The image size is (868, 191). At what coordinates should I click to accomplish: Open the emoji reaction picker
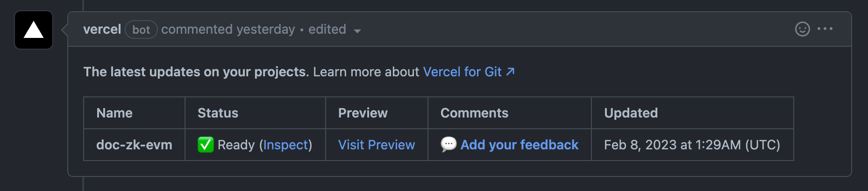[x=802, y=29]
